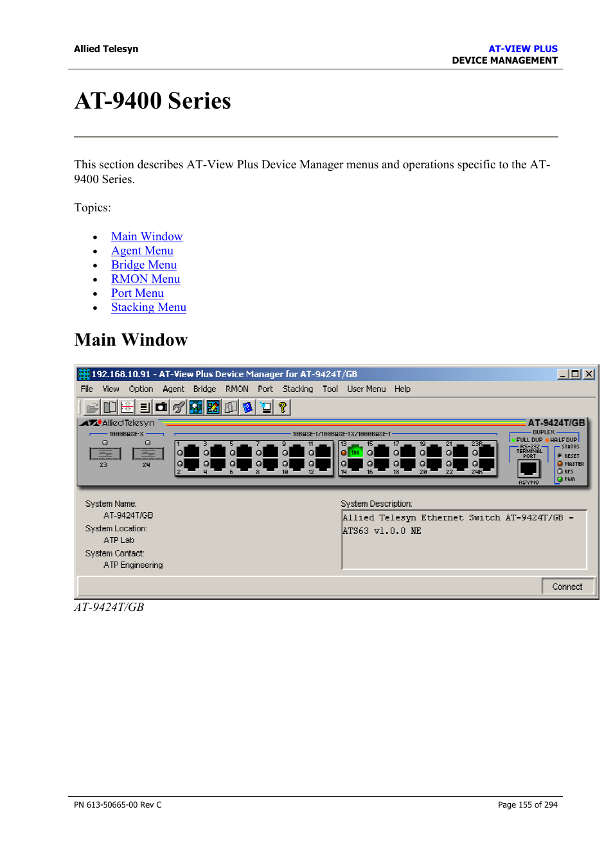Open the View menu
The height and width of the screenshot is (868, 613).
point(111,389)
